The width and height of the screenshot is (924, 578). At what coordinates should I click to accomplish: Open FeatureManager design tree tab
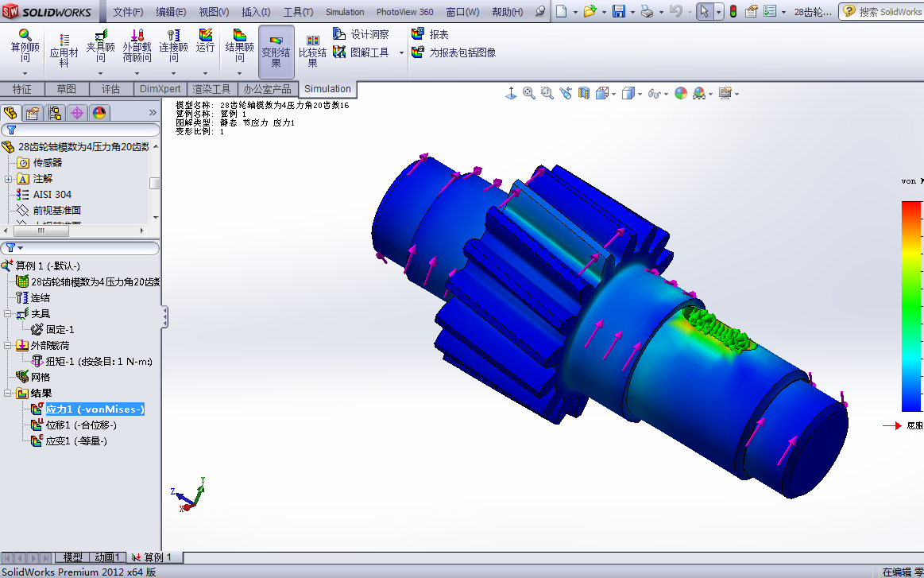10,113
